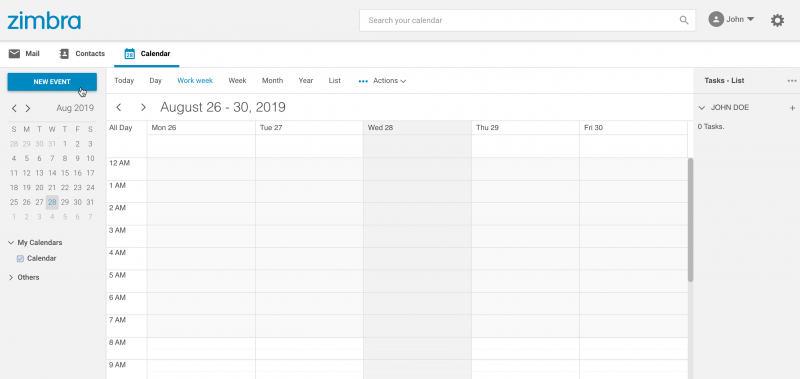Image resolution: width=800 pixels, height=379 pixels.
Task: Click the 3 AM slot on Mon 26
Action: coord(201,236)
